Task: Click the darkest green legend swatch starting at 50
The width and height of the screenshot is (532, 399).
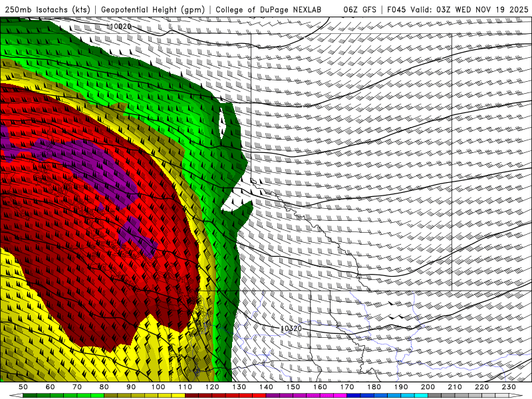Action: coord(29,396)
